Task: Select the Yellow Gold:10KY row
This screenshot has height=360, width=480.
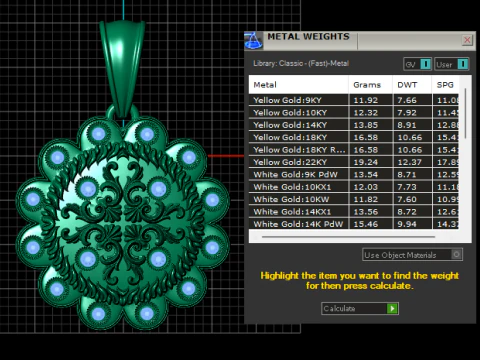Action: 354,113
